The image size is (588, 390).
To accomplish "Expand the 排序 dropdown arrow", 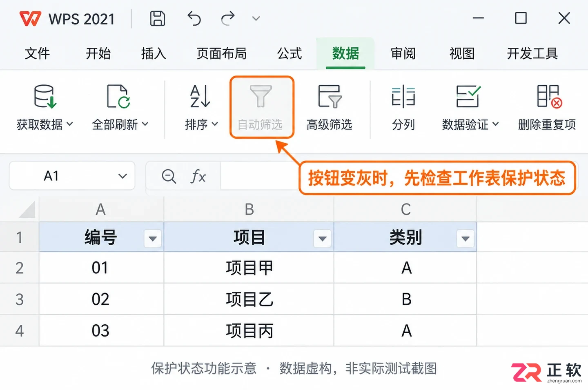I will click(x=215, y=124).
